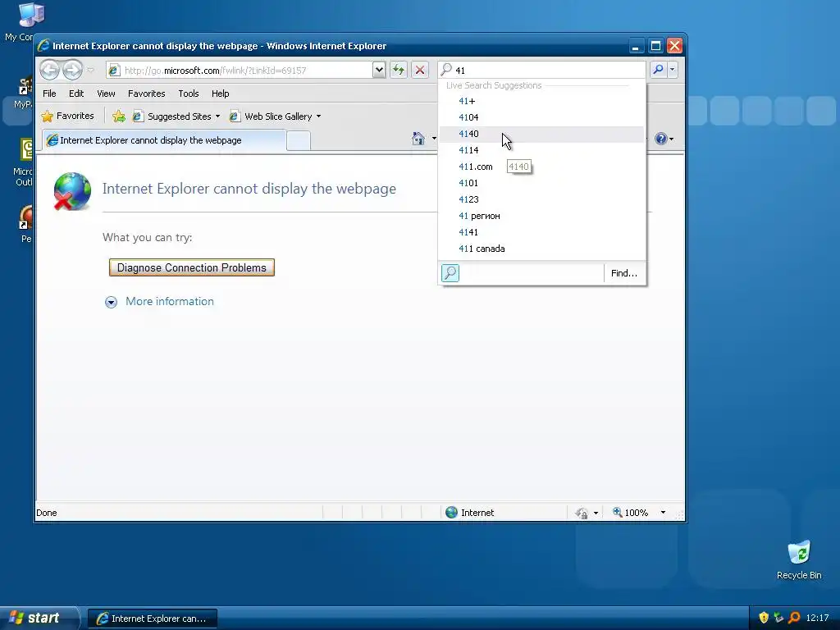
Task: Click the protected mode lock icon
Action: [582, 514]
